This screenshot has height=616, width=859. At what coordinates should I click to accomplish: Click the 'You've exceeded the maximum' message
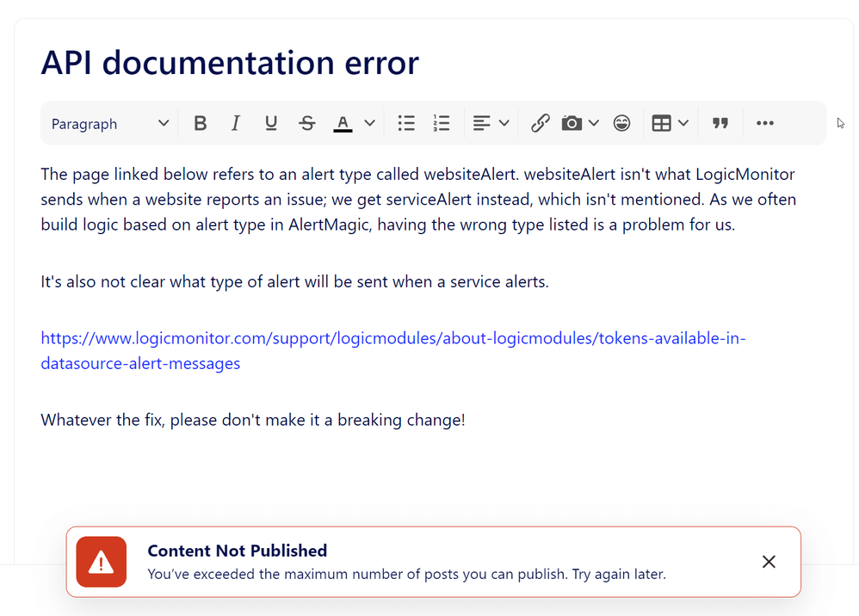coord(406,575)
